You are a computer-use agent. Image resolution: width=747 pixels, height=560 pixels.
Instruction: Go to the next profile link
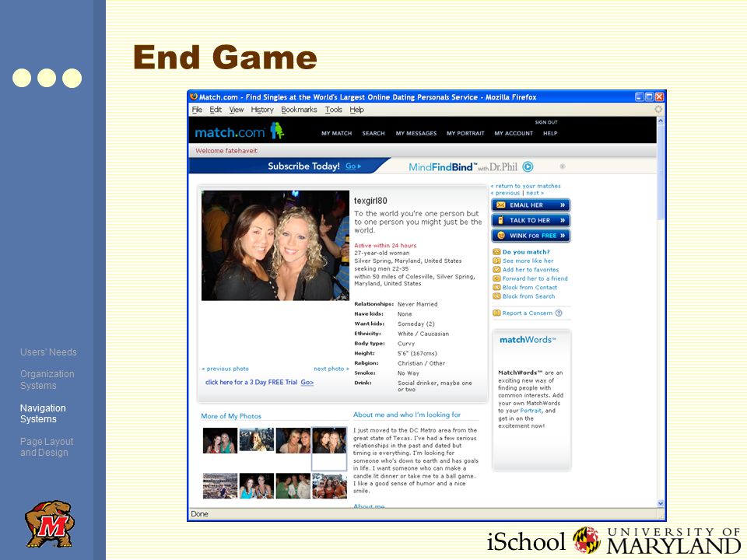[535, 194]
